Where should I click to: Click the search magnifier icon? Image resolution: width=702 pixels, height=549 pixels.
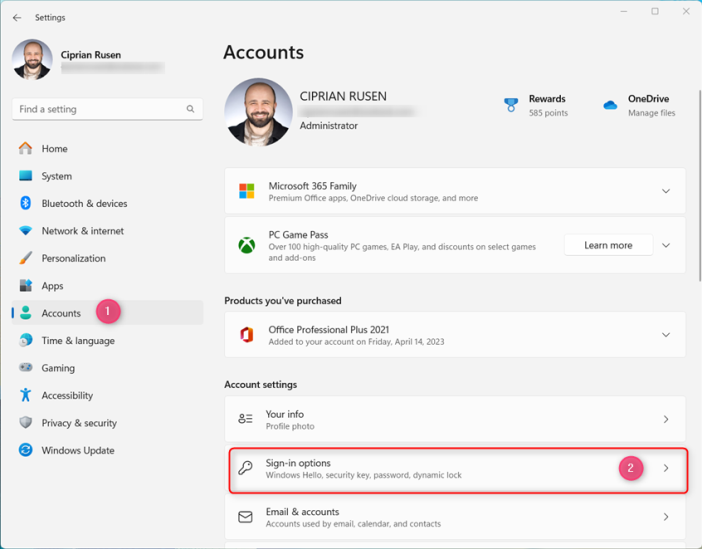pyautogui.click(x=190, y=109)
